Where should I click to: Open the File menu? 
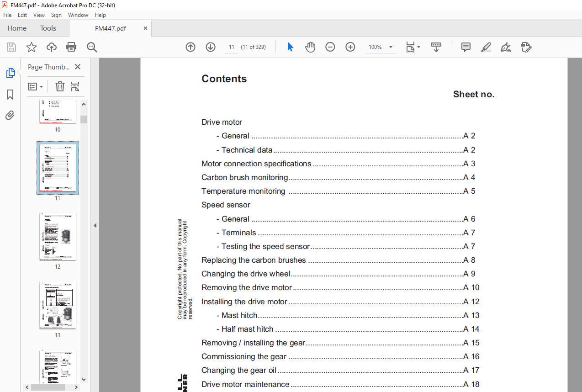click(x=7, y=15)
